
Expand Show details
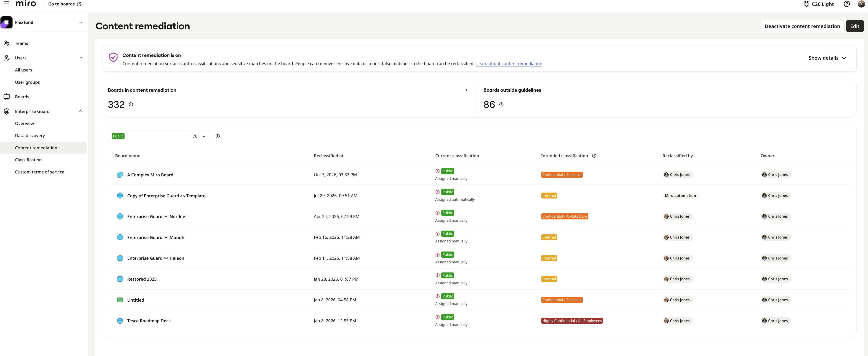coord(827,58)
